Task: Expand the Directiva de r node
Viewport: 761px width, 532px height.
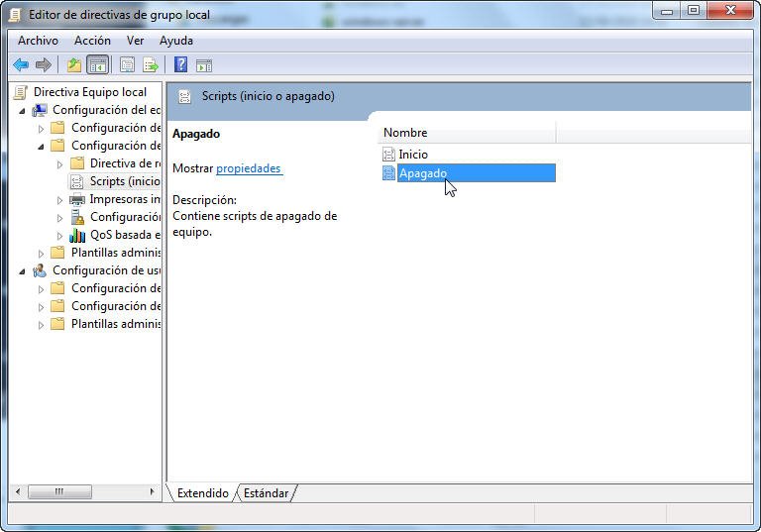Action: [x=59, y=164]
